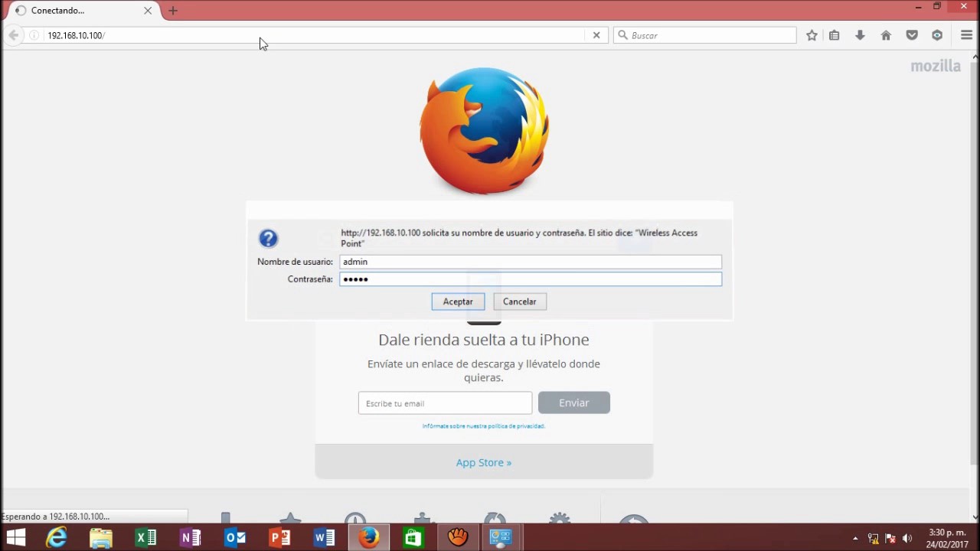Click the orange paw app in taskbar
980x551 pixels.
(x=458, y=538)
